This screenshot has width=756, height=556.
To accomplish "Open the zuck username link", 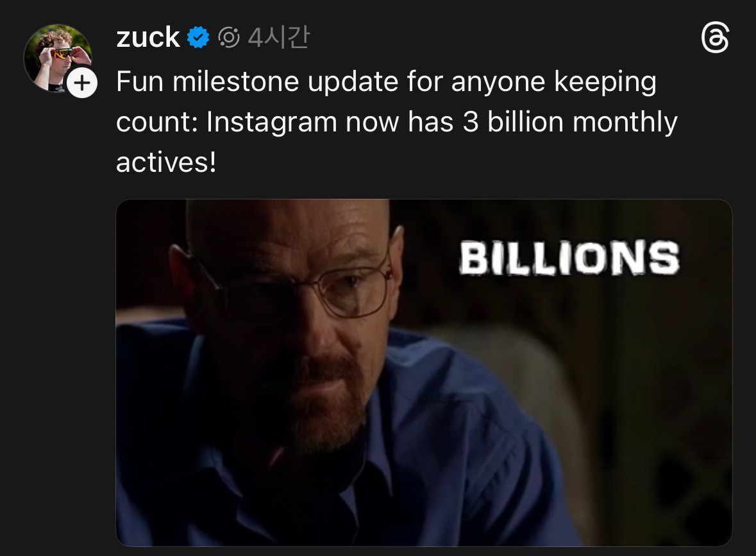I will [148, 38].
